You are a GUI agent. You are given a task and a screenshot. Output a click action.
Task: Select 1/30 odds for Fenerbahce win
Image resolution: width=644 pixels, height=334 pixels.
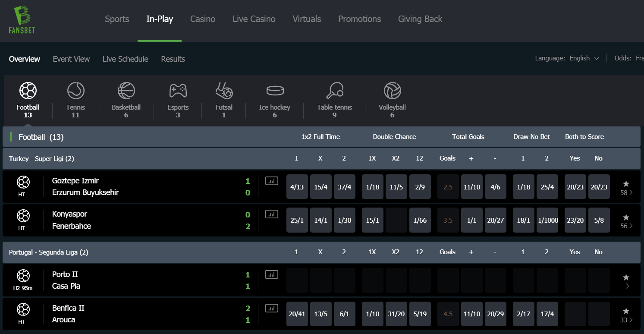pyautogui.click(x=344, y=220)
